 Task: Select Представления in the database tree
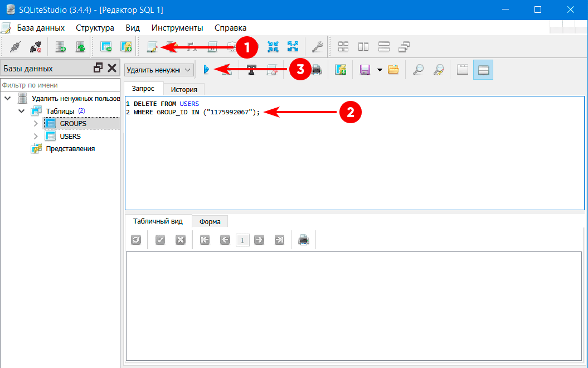[70, 149]
